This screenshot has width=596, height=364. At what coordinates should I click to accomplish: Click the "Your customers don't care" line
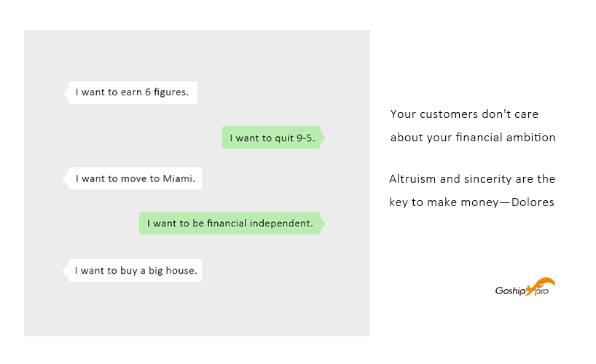[x=464, y=114]
